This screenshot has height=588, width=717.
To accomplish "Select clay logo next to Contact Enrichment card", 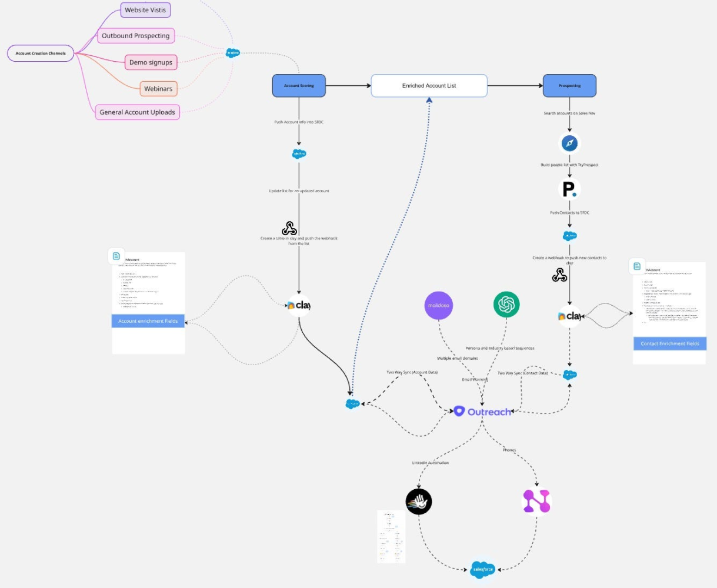I will 569,316.
